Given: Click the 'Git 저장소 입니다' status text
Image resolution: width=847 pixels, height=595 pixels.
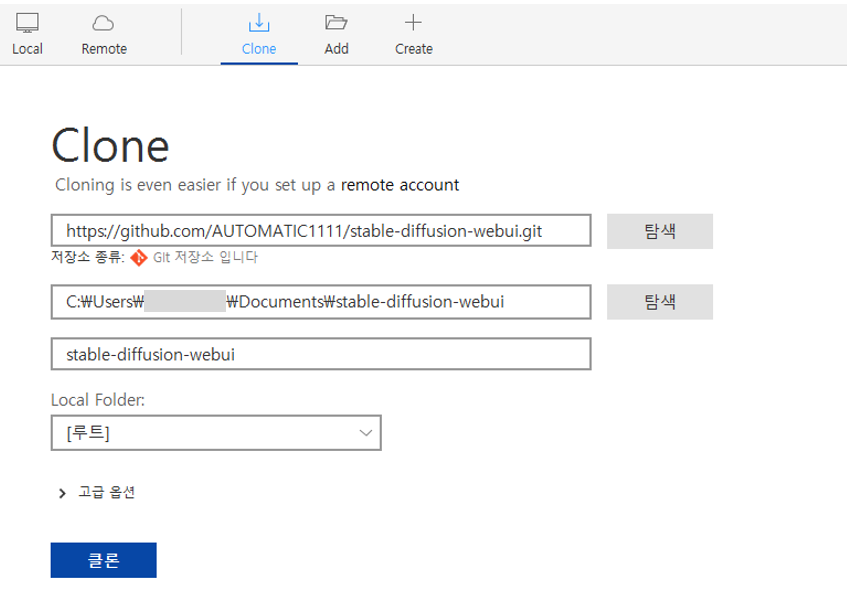Looking at the screenshot, I should [205, 257].
